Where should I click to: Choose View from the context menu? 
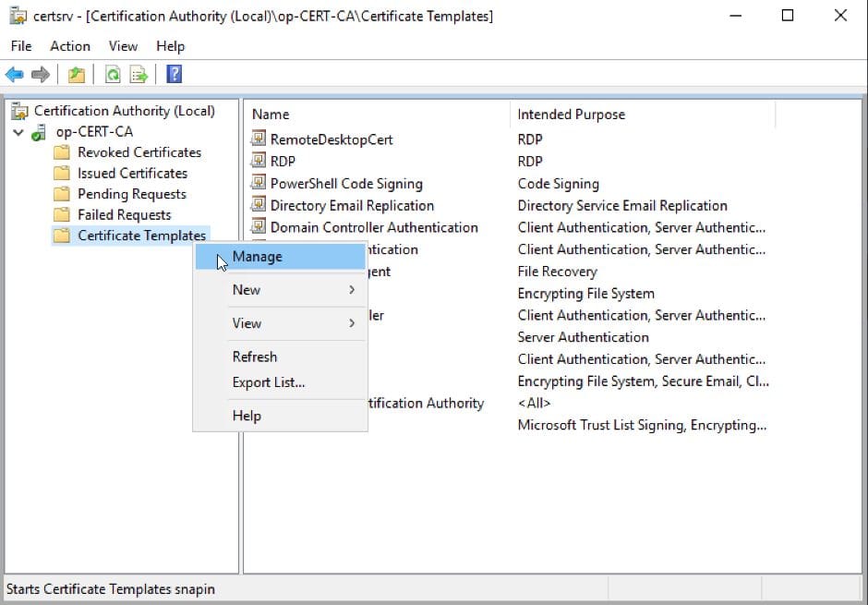(281, 322)
